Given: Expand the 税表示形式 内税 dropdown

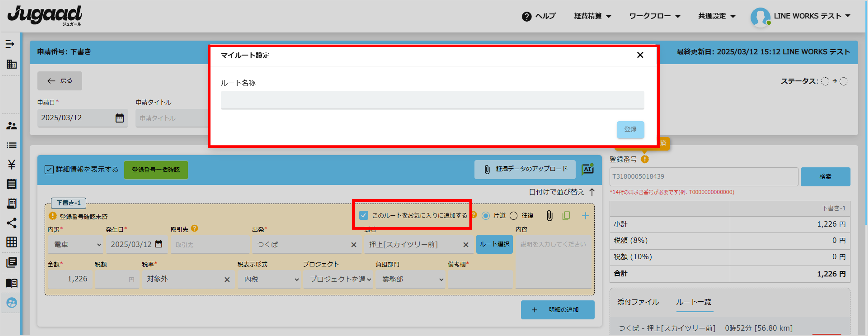Looking at the screenshot, I should pos(269,279).
